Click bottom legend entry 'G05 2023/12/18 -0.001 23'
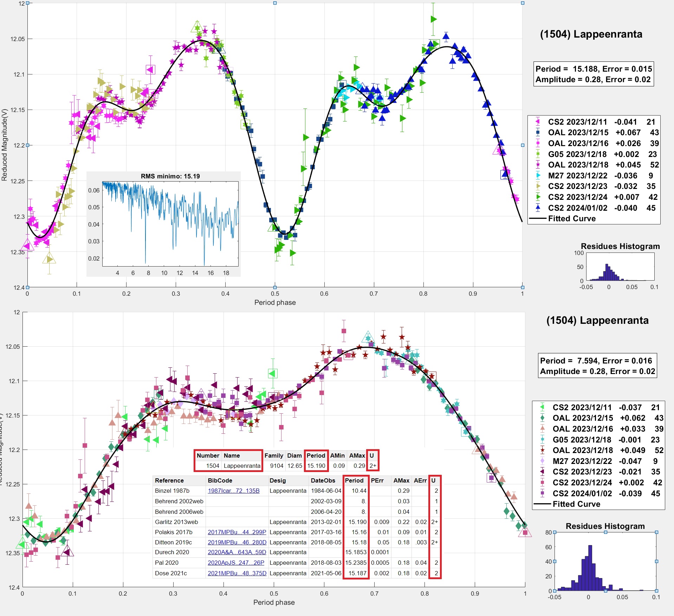The height and width of the screenshot is (616, 674). (x=599, y=440)
